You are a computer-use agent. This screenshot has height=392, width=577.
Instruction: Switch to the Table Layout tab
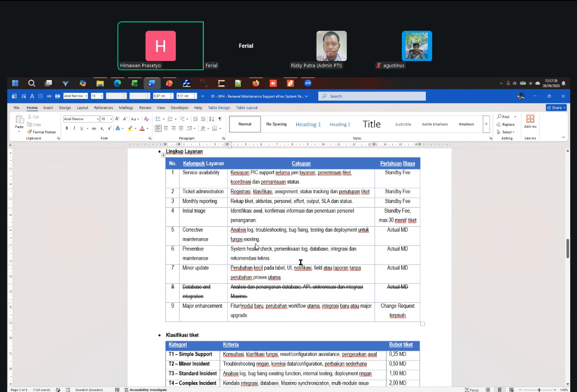(247, 108)
